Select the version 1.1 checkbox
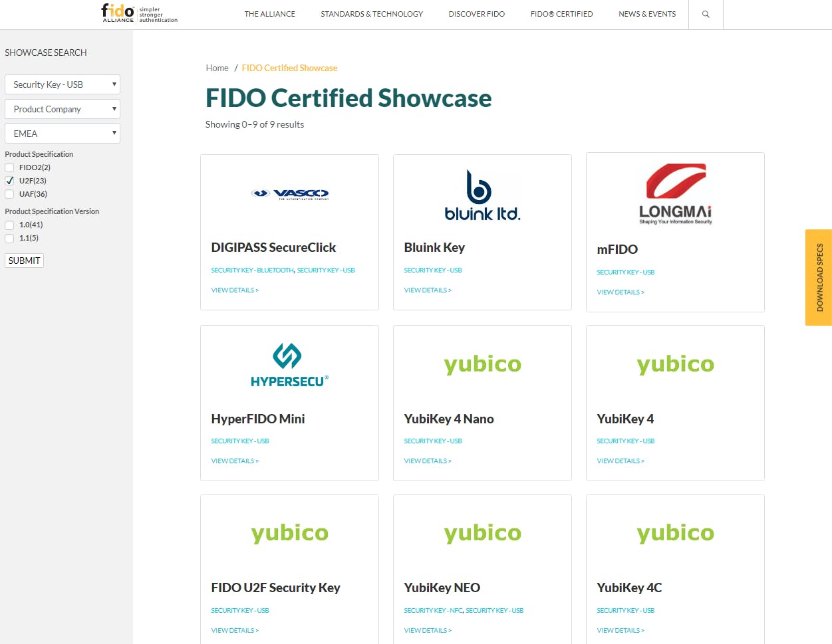832x644 pixels. (x=10, y=238)
